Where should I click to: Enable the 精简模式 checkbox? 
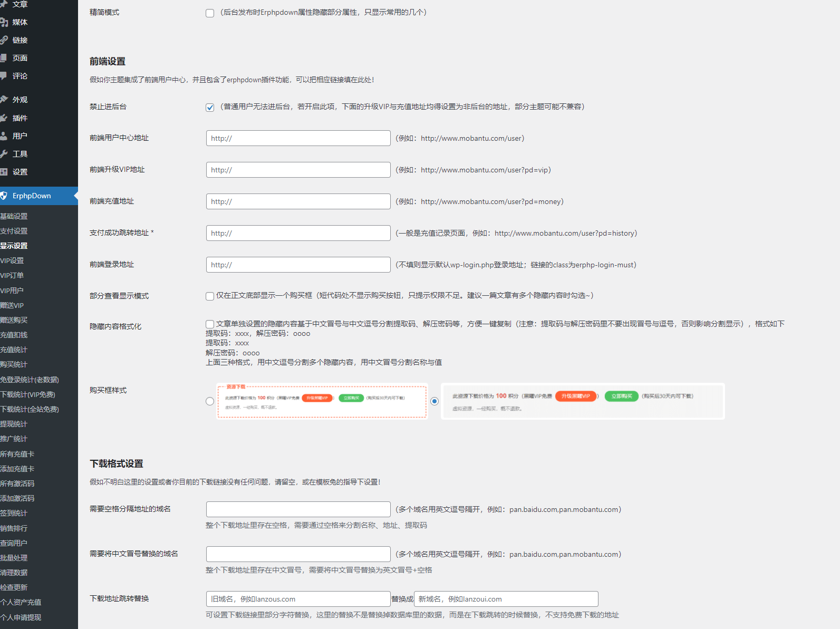pyautogui.click(x=210, y=13)
